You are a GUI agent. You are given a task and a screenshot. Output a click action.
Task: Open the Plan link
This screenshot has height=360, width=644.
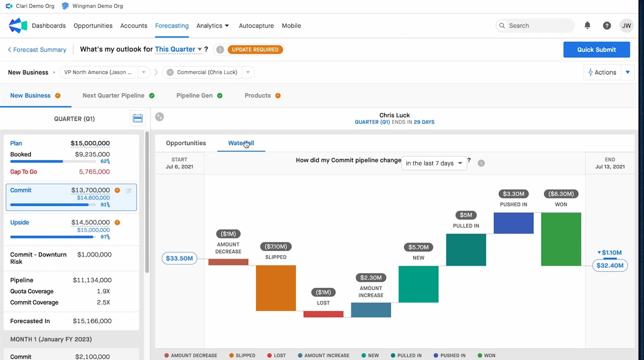pos(16,143)
